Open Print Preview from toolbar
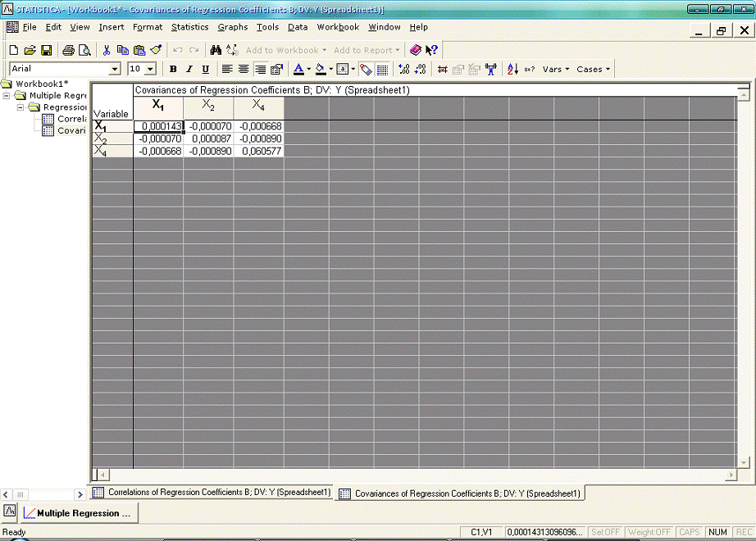The width and height of the screenshot is (756, 541). [x=84, y=50]
